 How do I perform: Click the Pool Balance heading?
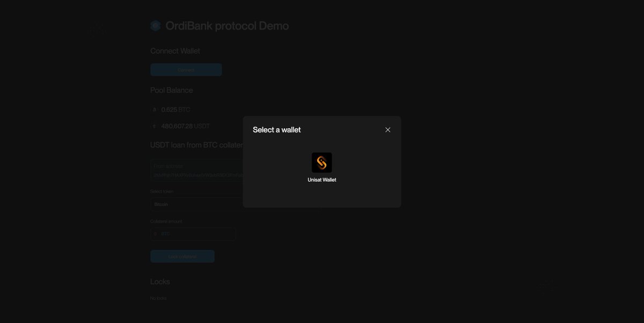point(171,90)
